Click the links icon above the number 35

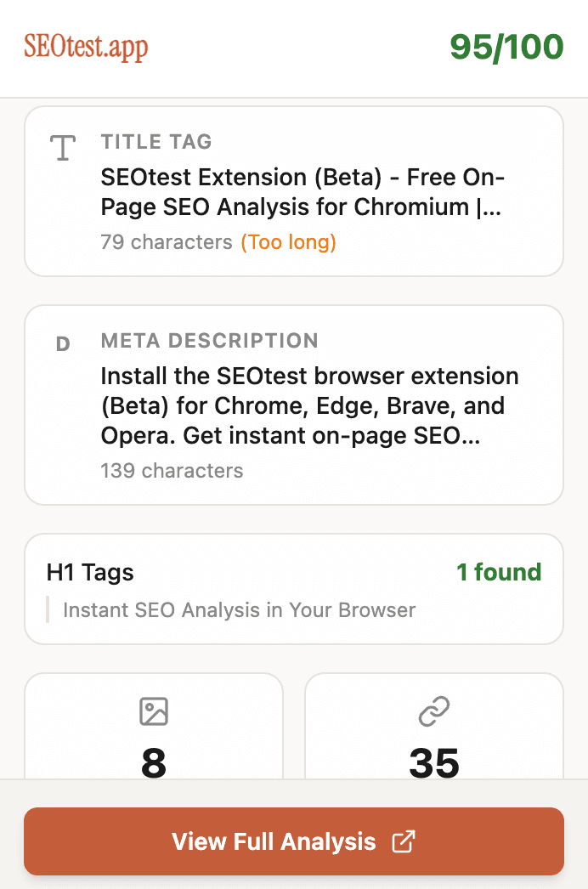pos(434,712)
